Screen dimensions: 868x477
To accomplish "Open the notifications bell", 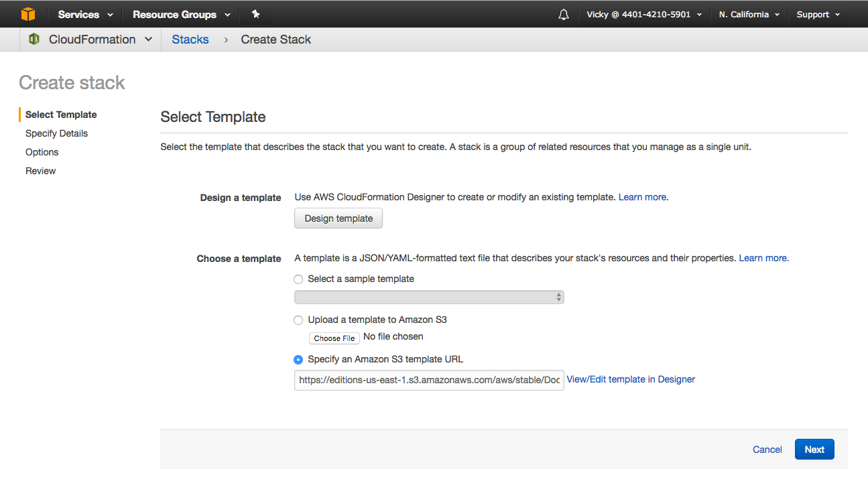I will pyautogui.click(x=563, y=15).
